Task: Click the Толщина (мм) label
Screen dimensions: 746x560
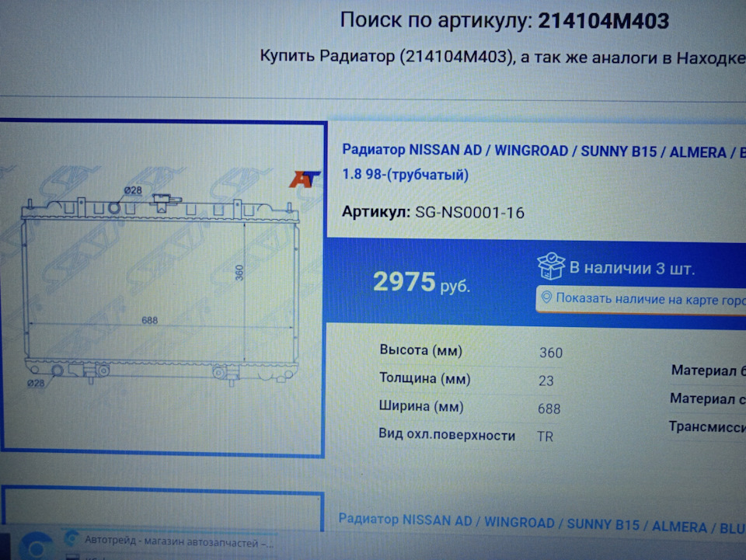Action: [x=424, y=378]
